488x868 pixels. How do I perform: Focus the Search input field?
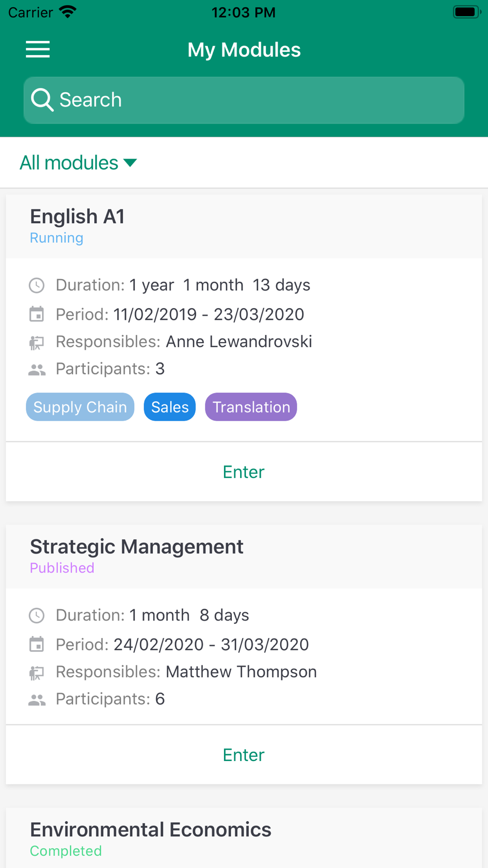(244, 100)
